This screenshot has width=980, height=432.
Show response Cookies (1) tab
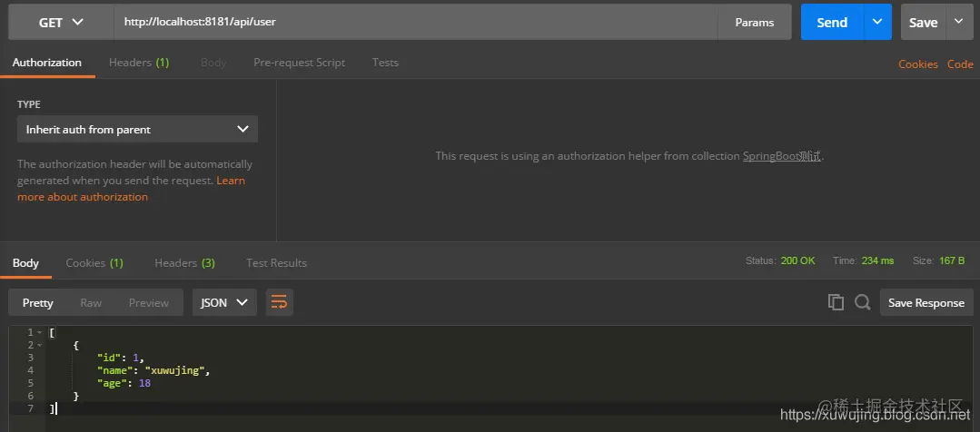pos(94,263)
